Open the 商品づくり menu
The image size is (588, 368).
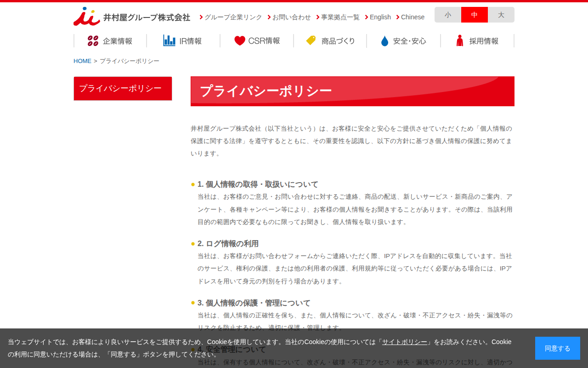pos(330,41)
